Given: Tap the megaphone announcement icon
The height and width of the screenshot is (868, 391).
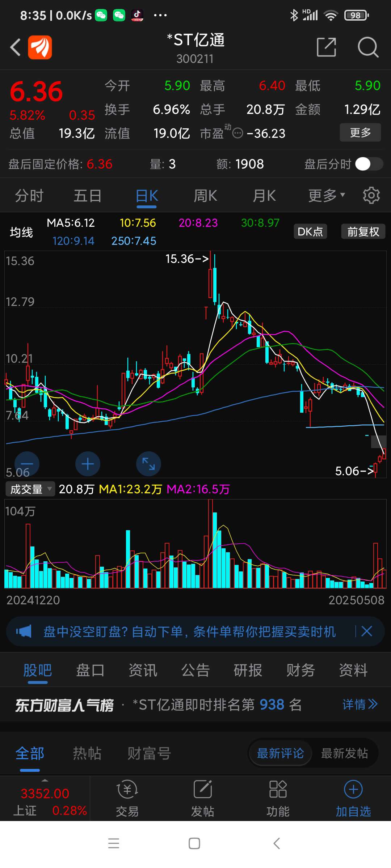Looking at the screenshot, I should [x=24, y=631].
